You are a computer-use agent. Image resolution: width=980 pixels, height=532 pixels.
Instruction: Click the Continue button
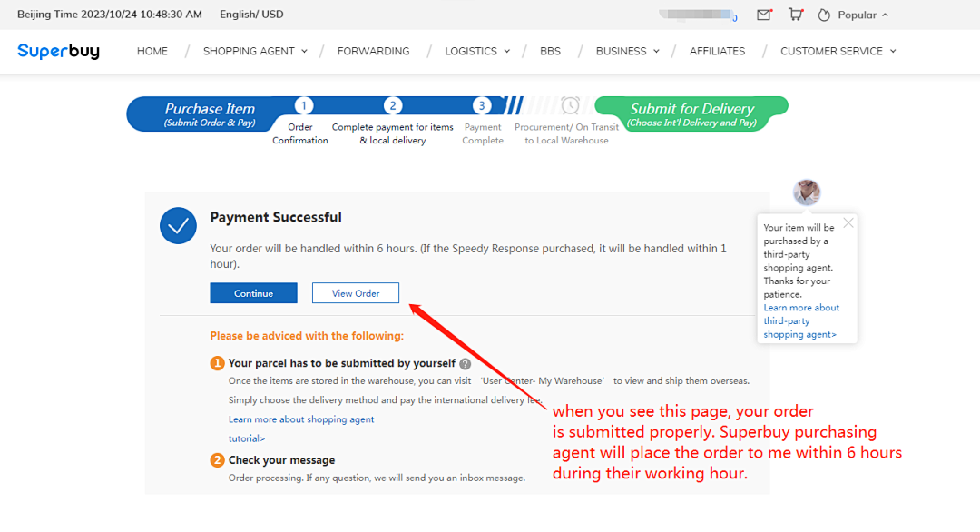point(254,293)
